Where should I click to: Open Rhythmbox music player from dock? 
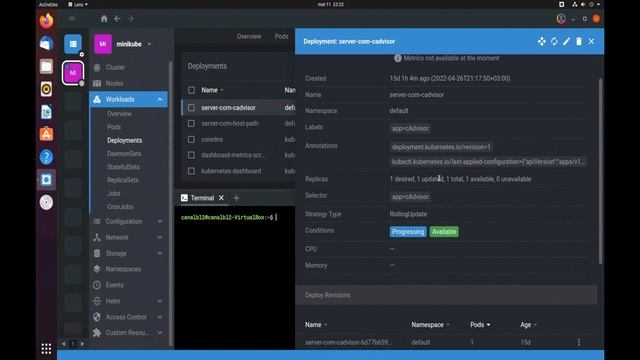[x=46, y=89]
